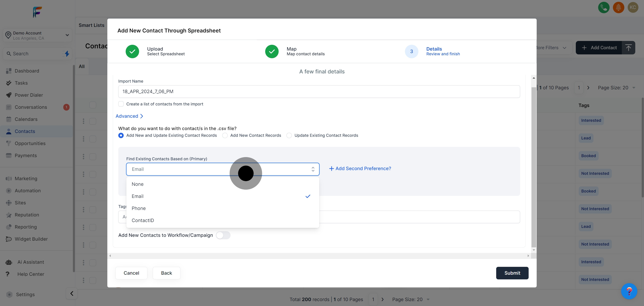The image size is (644, 306).
Task: Open the orange notifications bell icon
Action: click(618, 8)
